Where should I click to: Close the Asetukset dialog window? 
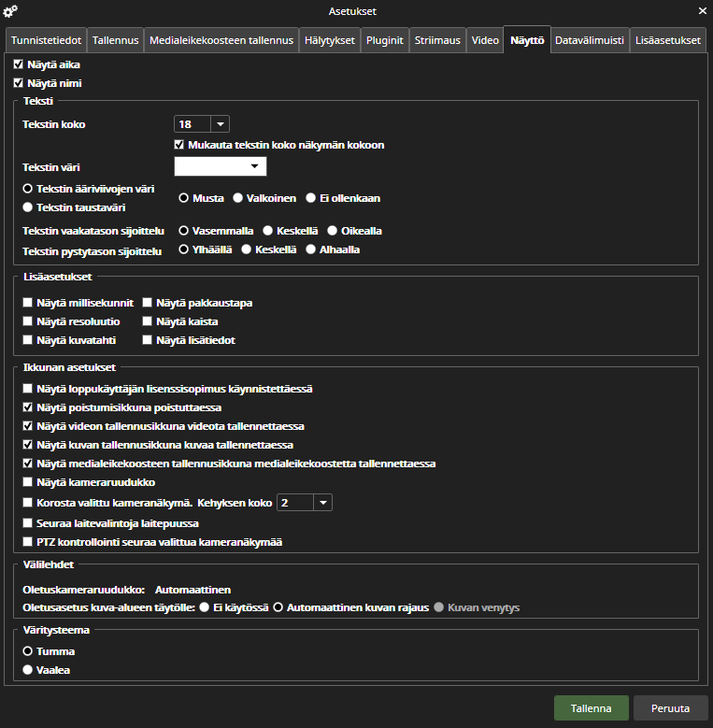(702, 11)
